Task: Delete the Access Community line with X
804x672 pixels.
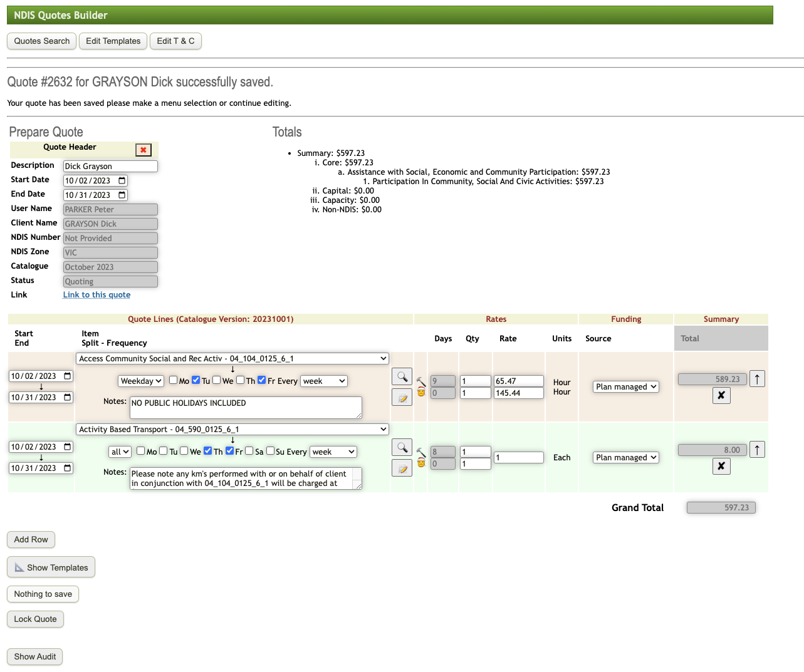Action: [721, 396]
